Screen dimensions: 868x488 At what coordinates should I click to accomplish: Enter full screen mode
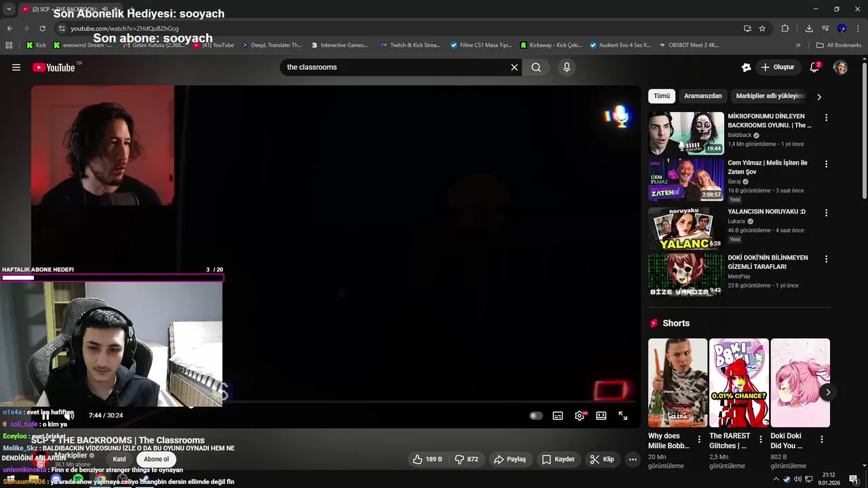[623, 415]
